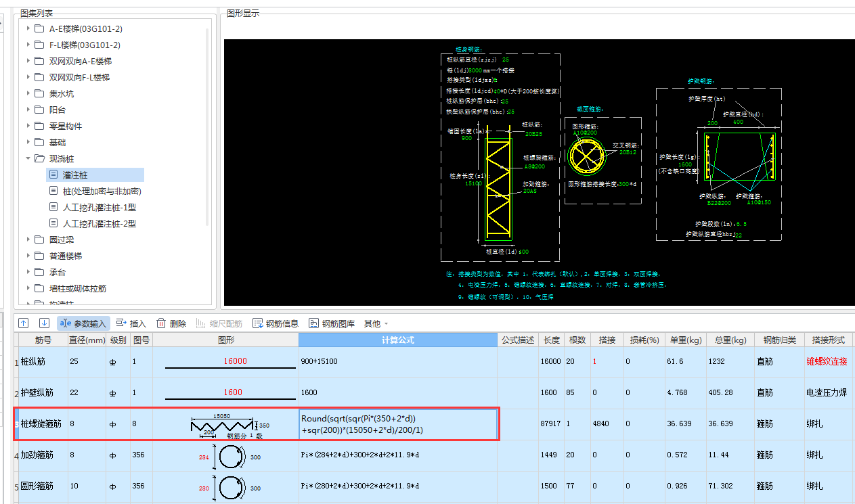This screenshot has height=504, width=855.
Task: Expand the 零星构件 folder
Action: [28, 126]
